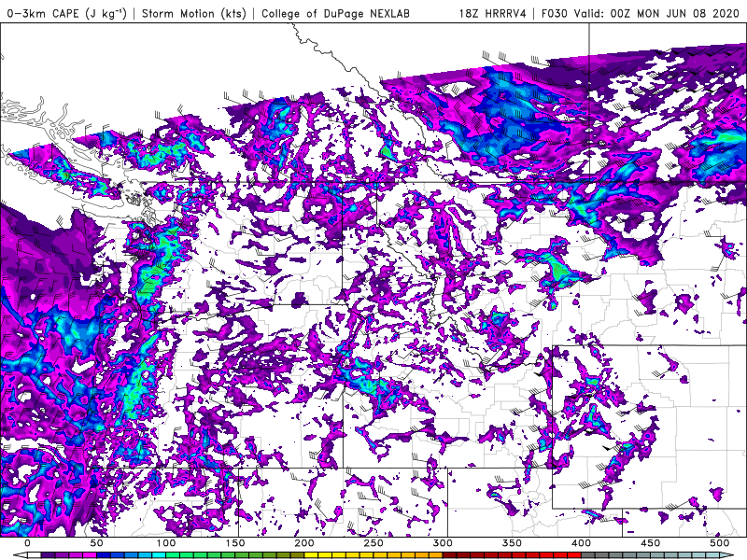Click the left arrow end of the color bar
The height and width of the screenshot is (560, 747).
[20, 555]
